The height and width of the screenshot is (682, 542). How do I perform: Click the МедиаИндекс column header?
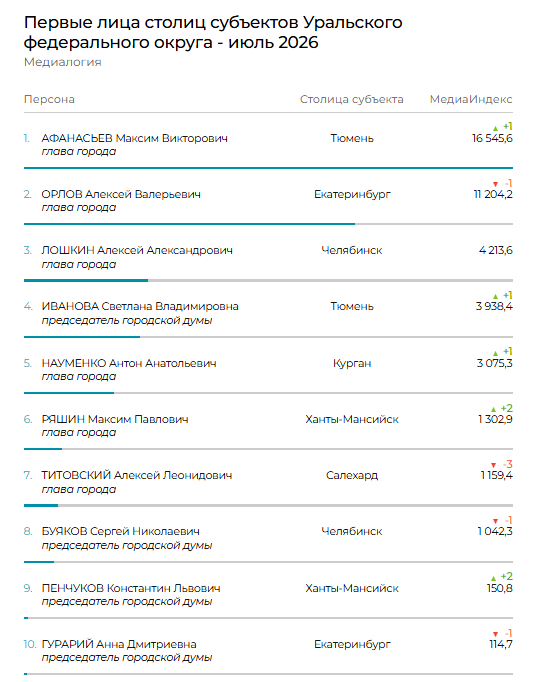[x=471, y=100]
